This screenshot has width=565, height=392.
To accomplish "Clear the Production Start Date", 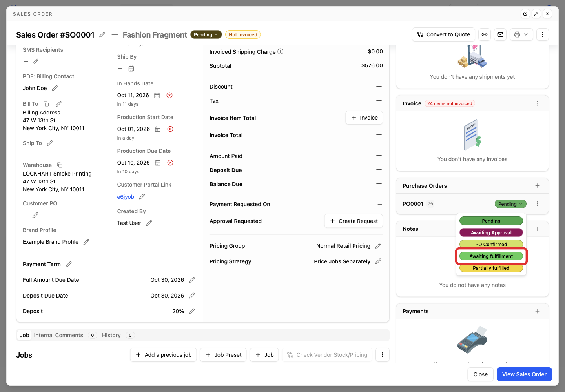I will click(x=170, y=129).
